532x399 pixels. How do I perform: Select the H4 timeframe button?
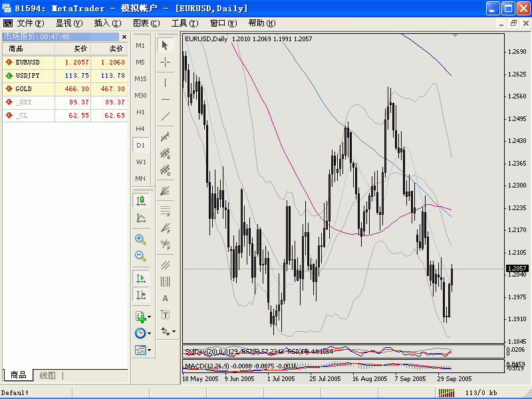(140, 128)
